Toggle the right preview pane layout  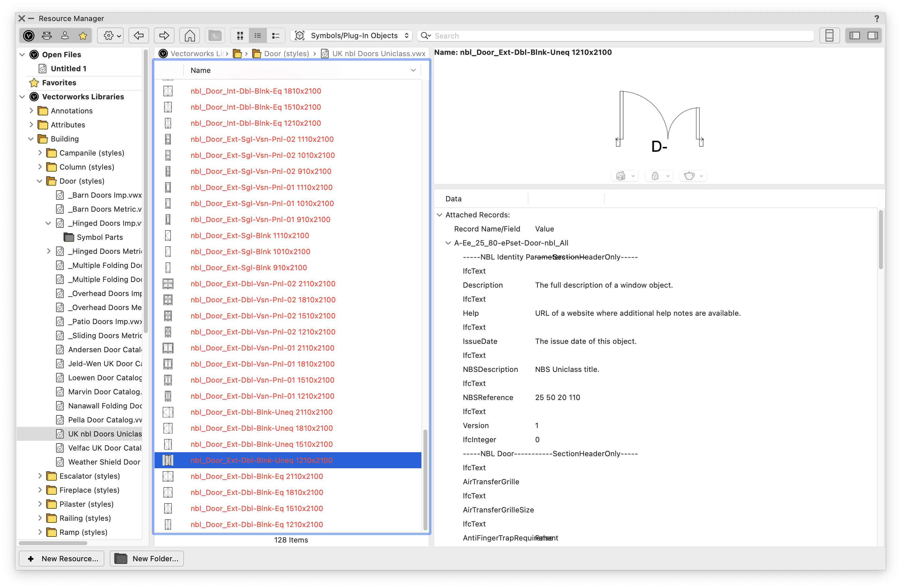tap(873, 35)
